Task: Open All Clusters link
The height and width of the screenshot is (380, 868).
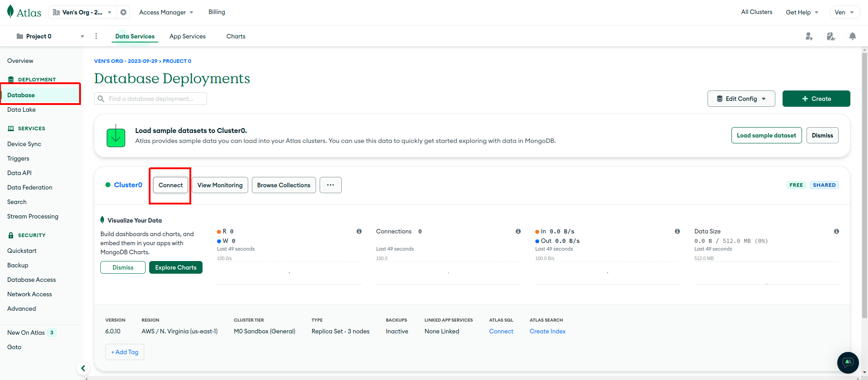Action: coord(756,12)
